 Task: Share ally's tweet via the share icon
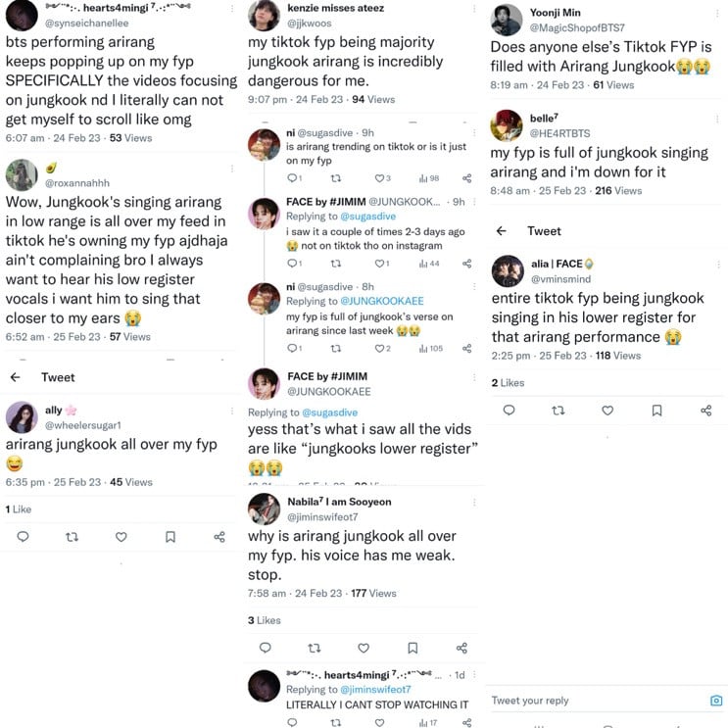click(218, 537)
